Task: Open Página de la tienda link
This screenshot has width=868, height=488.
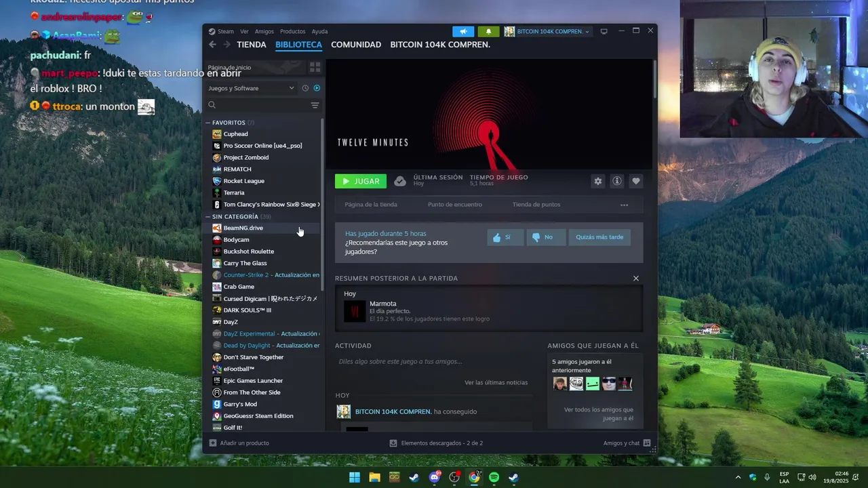Action: pyautogui.click(x=371, y=205)
